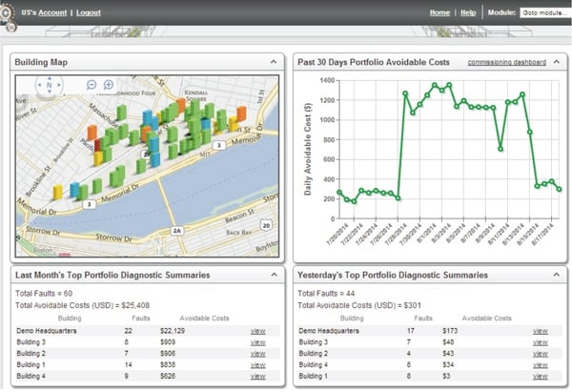Collapse Past 30 Days Portfolio Avoidable Costs panel

pos(558,62)
